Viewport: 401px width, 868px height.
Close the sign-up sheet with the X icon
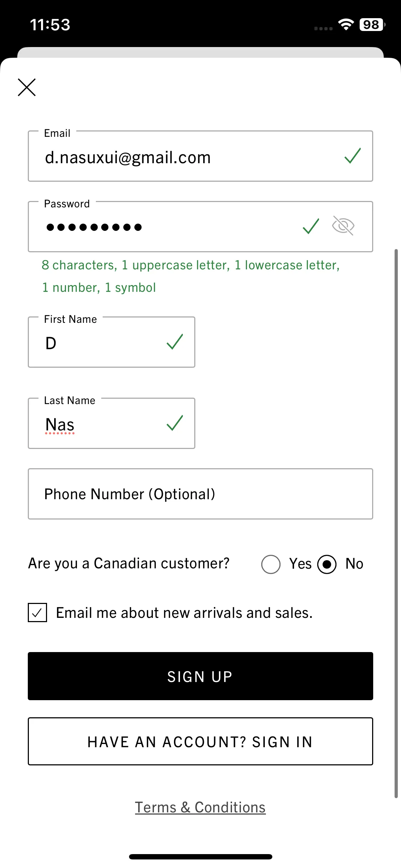click(27, 87)
